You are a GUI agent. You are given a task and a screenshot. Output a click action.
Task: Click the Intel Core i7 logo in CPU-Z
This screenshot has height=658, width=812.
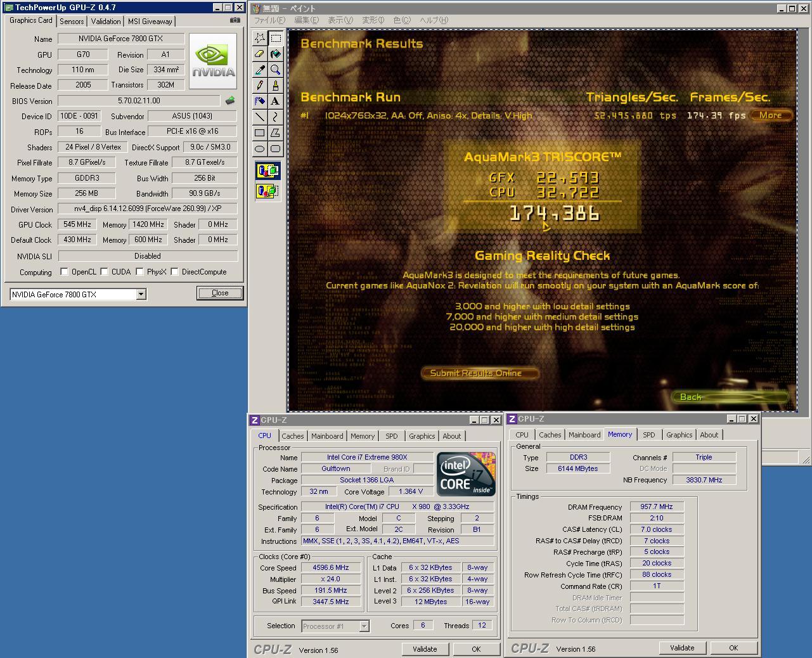(466, 474)
